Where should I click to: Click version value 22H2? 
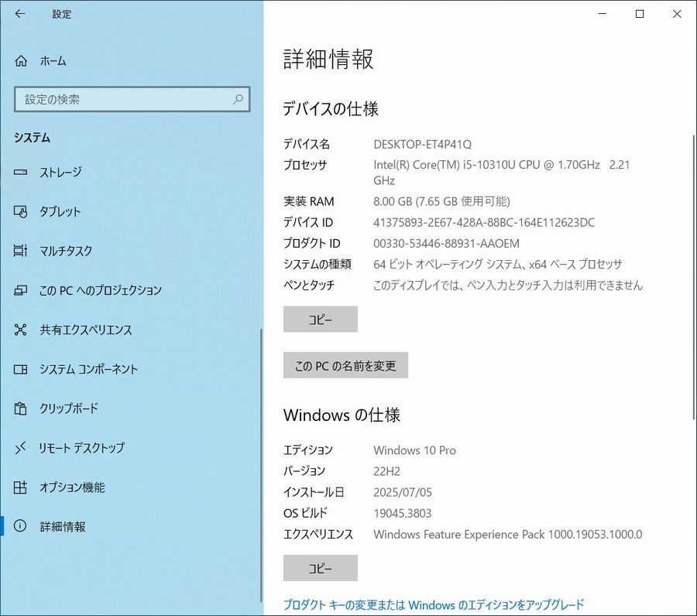click(386, 471)
